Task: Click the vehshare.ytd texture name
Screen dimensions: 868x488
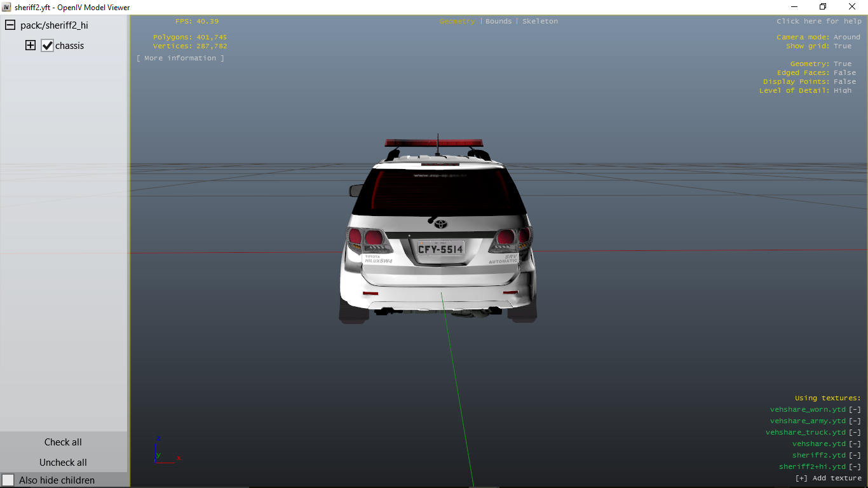Action: [819, 444]
